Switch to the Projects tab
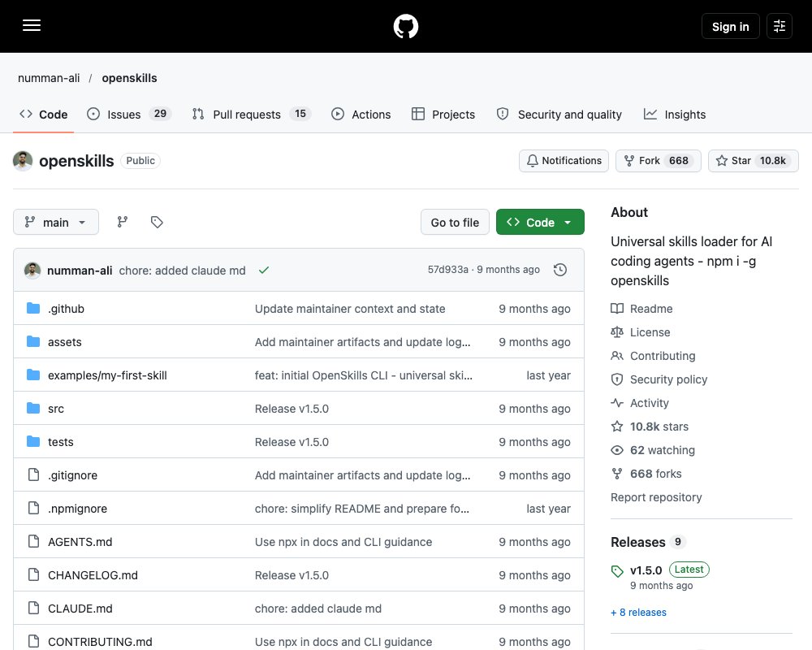Screen dimensions: 812x650 click(443, 115)
